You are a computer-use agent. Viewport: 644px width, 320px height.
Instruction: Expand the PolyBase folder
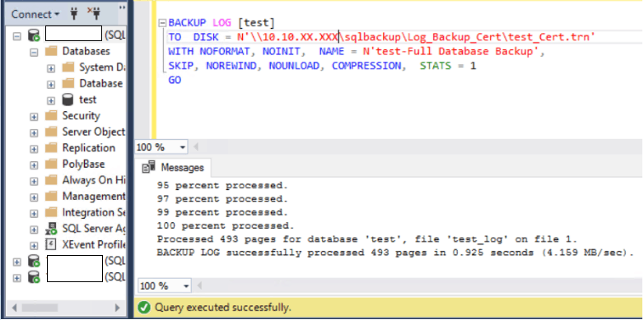click(x=34, y=165)
